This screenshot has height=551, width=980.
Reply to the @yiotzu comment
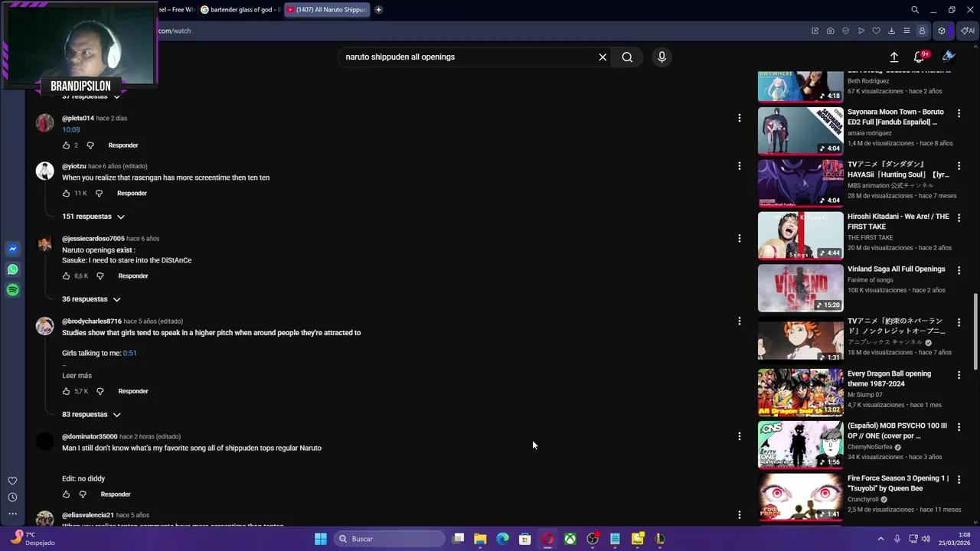coord(132,194)
